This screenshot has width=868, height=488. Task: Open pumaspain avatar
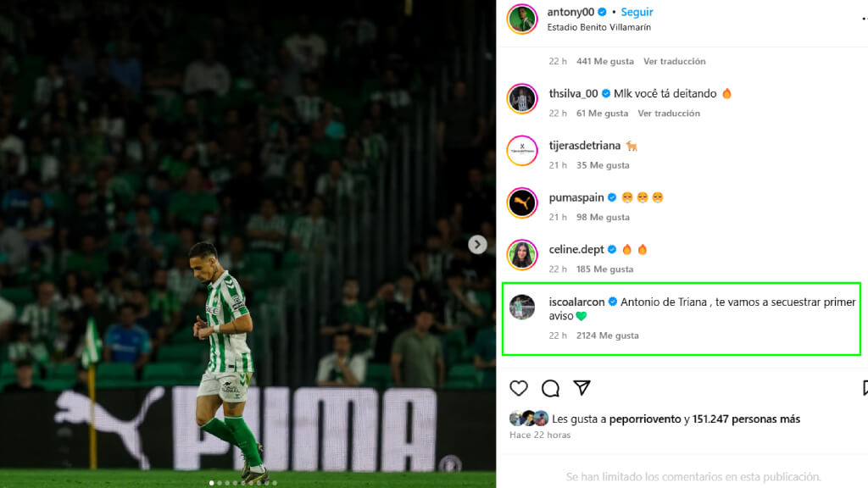tap(522, 203)
